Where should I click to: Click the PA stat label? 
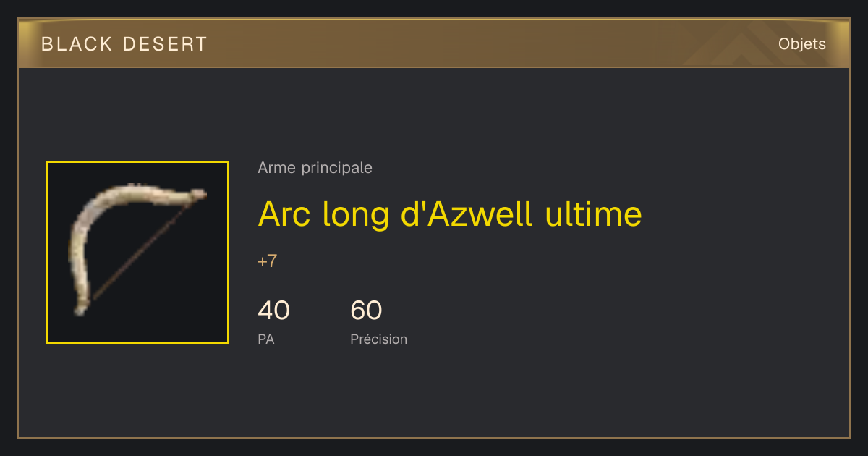click(265, 339)
